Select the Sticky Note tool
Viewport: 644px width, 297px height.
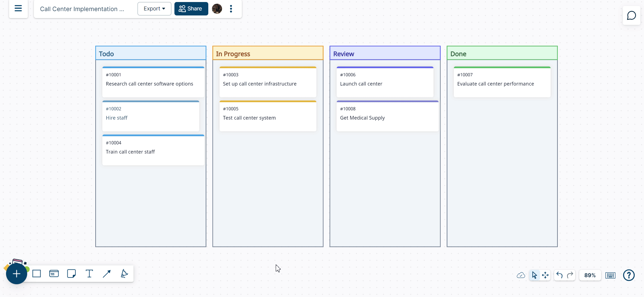tap(71, 274)
